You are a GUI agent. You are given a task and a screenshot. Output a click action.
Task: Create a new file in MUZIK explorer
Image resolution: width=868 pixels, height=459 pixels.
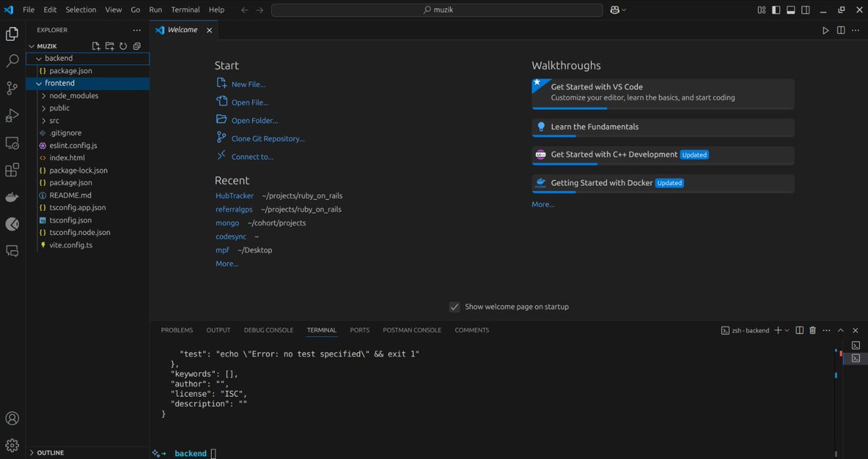point(96,46)
